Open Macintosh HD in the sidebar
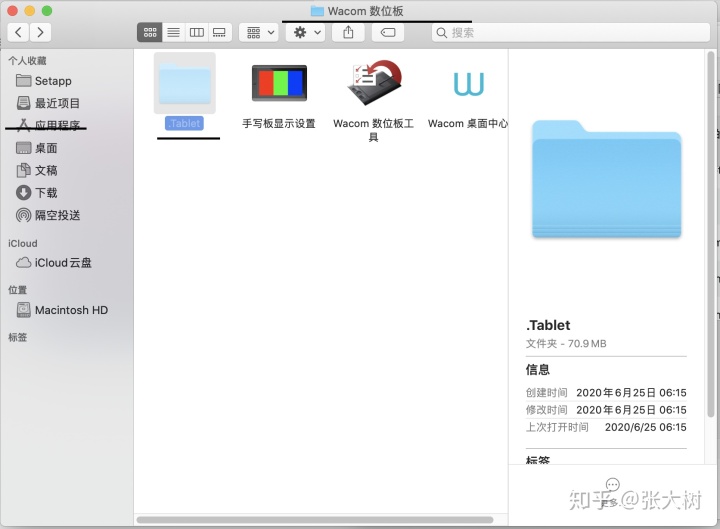Viewport: 720px width, 529px height. (62, 310)
